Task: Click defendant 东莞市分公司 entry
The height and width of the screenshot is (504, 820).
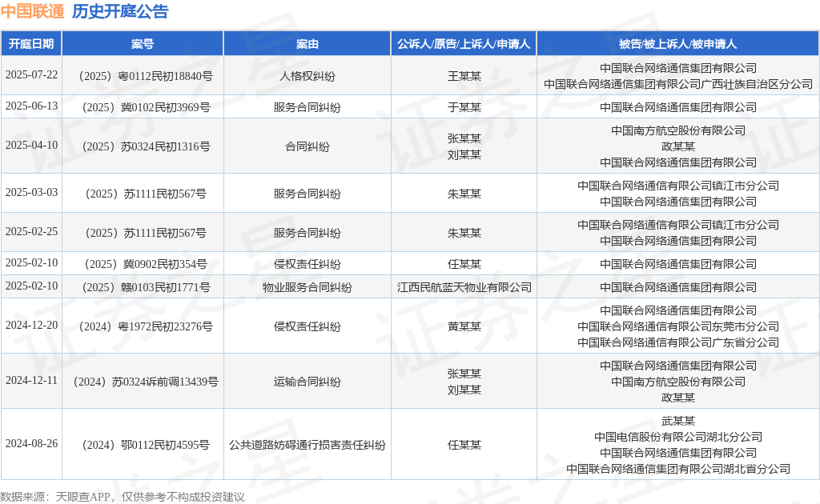Action: [x=678, y=327]
